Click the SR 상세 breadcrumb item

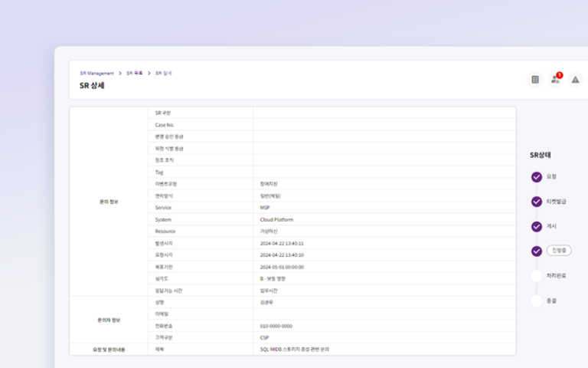(x=164, y=73)
